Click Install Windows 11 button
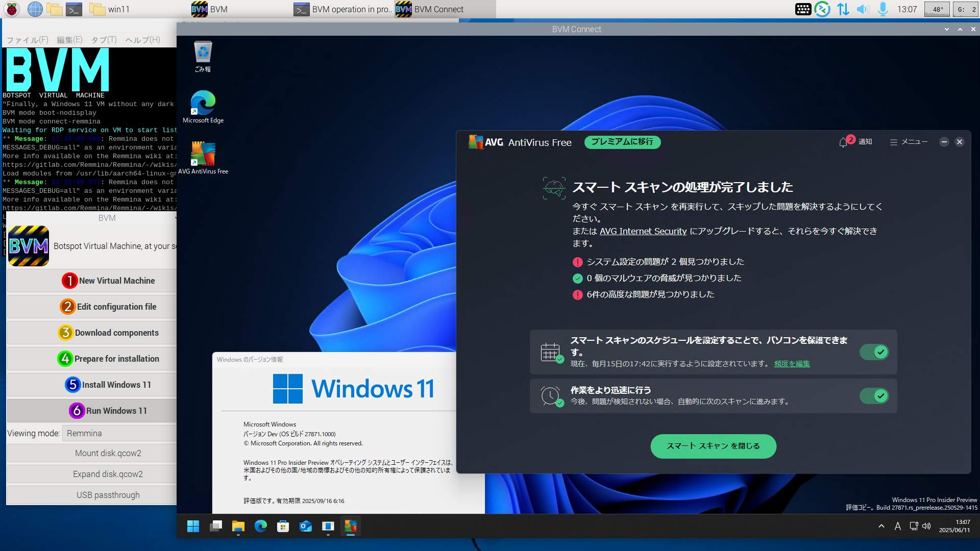This screenshot has height=551, width=980. click(x=92, y=385)
